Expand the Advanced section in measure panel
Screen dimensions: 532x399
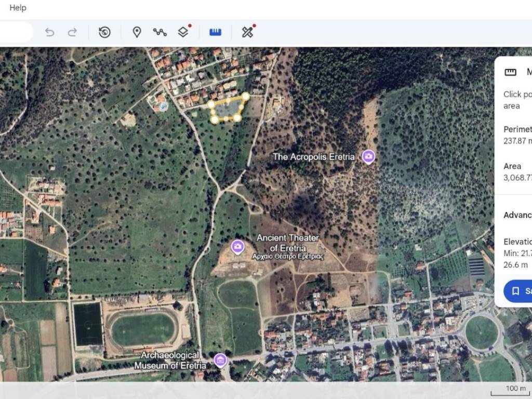517,215
